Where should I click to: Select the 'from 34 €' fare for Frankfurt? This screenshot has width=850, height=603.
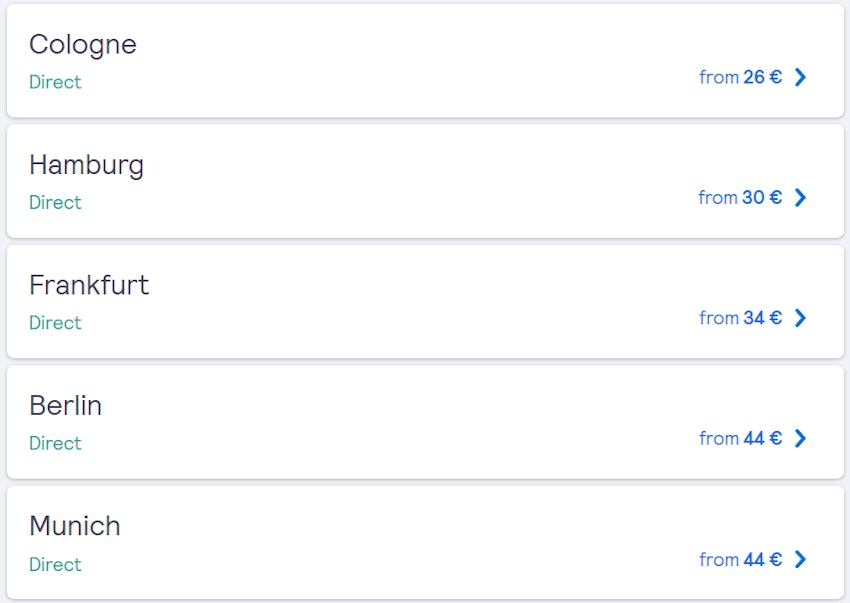click(x=740, y=318)
